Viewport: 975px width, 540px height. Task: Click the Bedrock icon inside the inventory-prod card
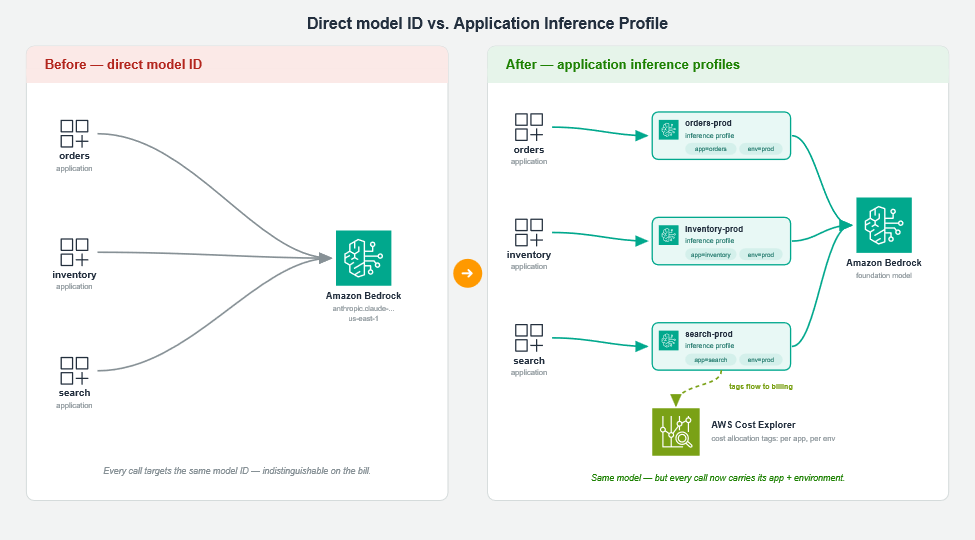tap(668, 235)
